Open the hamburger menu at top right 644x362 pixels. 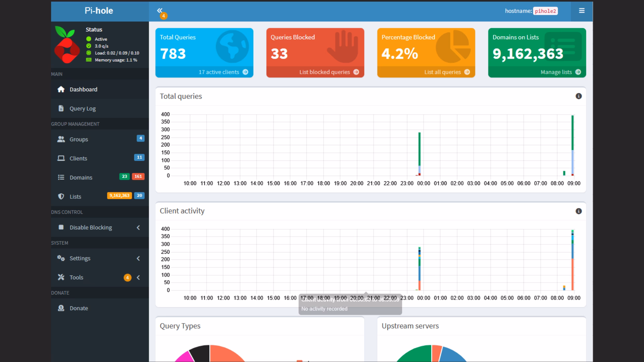(582, 11)
